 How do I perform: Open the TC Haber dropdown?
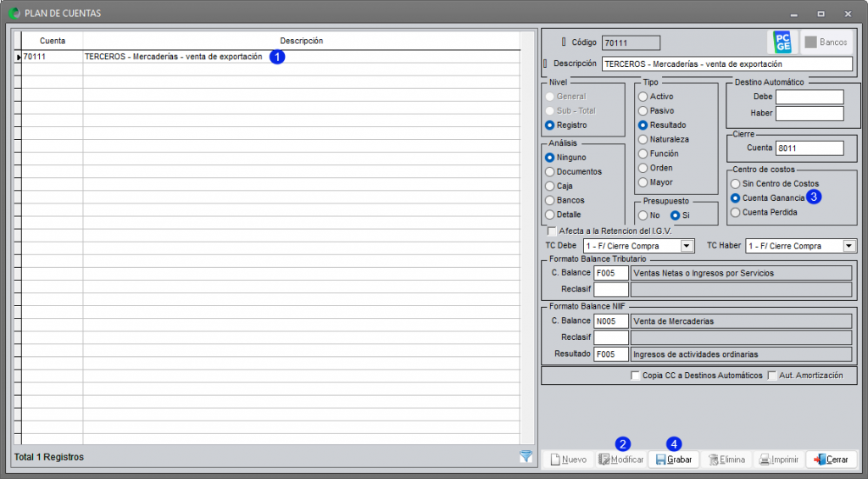coord(849,246)
